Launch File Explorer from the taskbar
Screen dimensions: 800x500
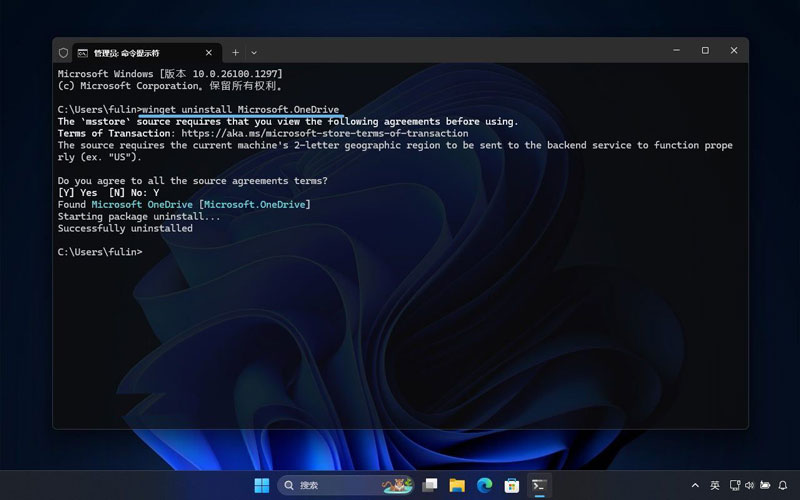point(457,485)
